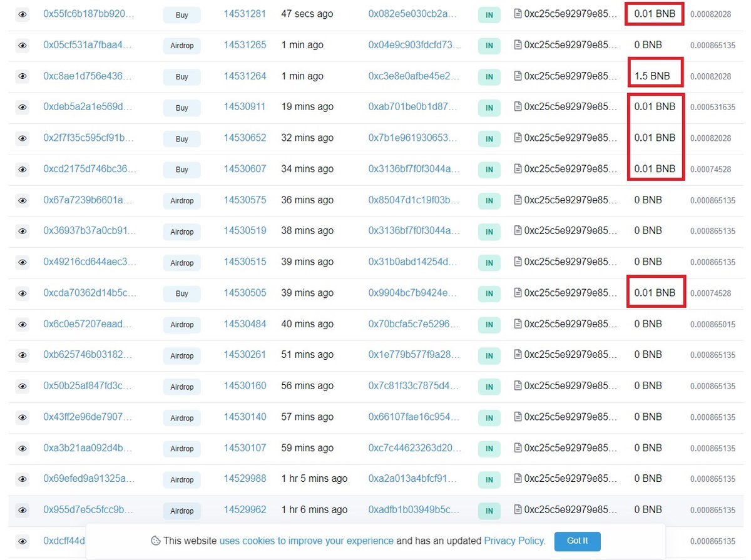Open transaction hash 0xa3b21aa092d4b

pos(88,448)
